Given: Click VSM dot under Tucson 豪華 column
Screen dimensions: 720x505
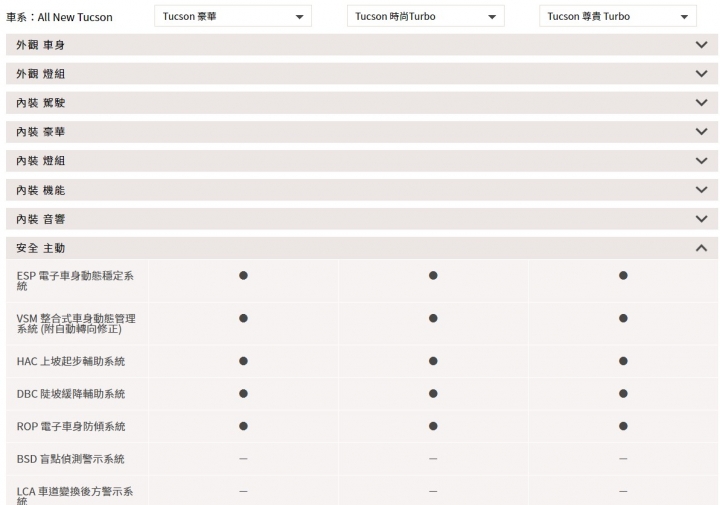Looking at the screenshot, I should click(x=243, y=318).
